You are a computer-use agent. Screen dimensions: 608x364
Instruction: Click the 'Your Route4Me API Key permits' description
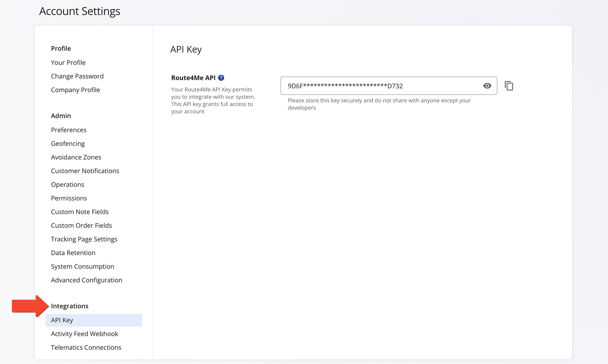pos(213,101)
